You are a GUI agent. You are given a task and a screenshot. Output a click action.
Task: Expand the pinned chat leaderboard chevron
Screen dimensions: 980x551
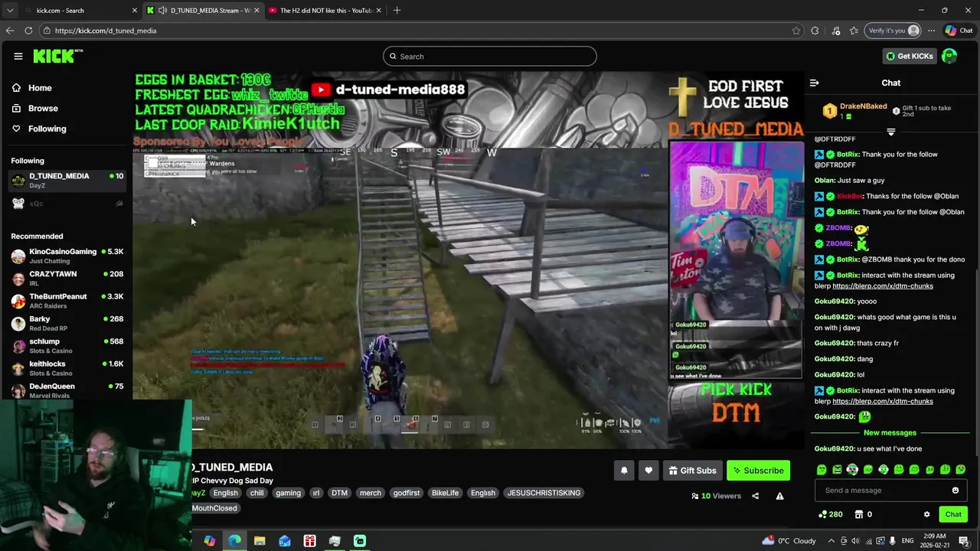[890, 132]
